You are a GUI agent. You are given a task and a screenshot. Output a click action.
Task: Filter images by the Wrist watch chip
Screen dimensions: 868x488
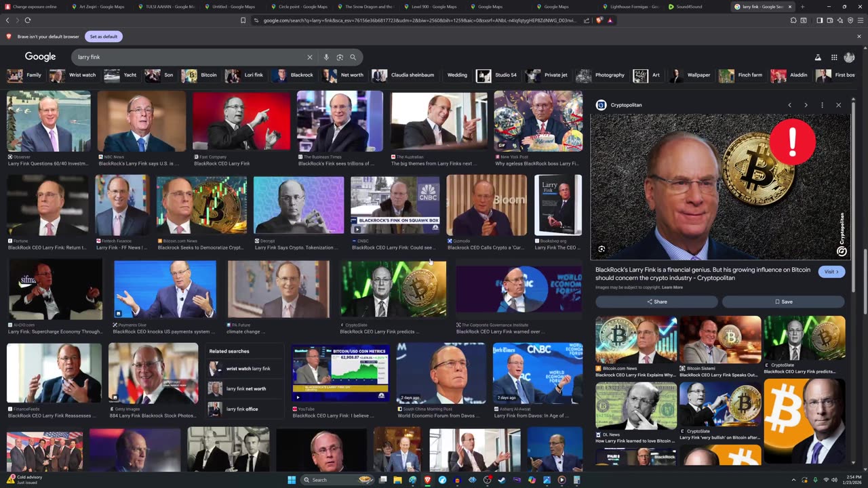[73, 75]
